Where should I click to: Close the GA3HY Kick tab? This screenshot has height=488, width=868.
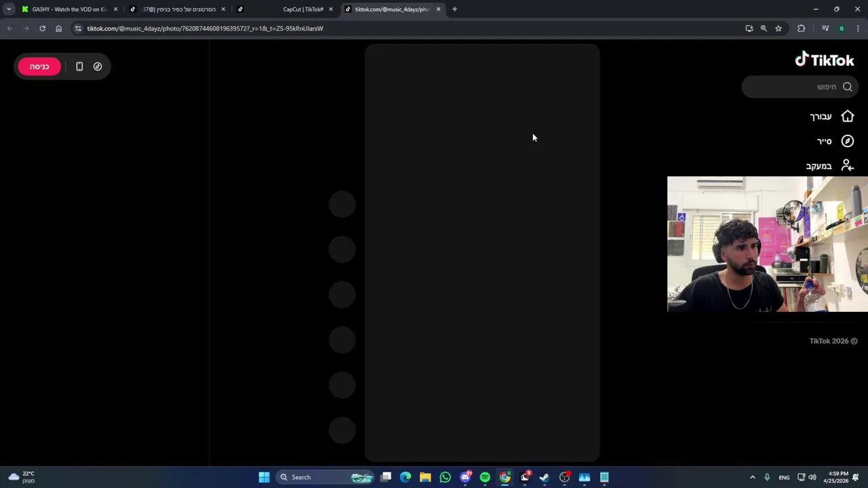coord(115,9)
